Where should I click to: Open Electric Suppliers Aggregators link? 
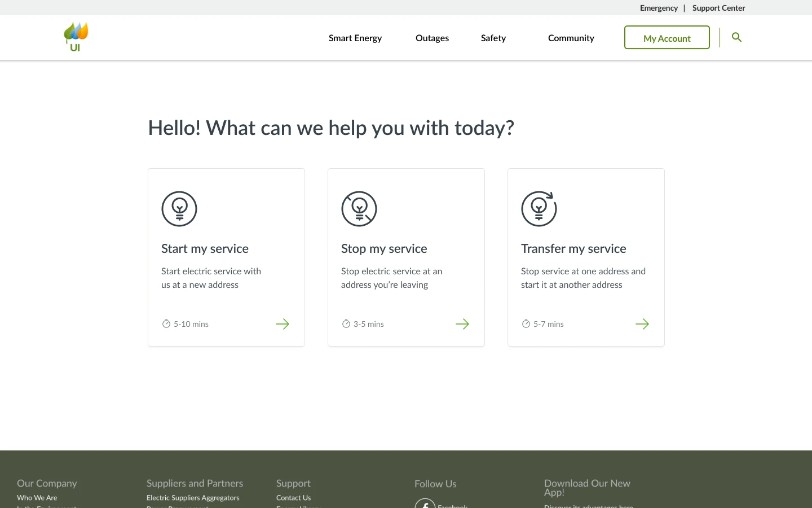193,498
